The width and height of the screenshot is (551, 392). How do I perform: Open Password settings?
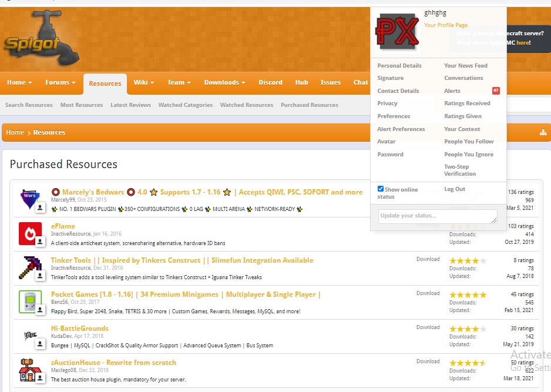[391, 155]
